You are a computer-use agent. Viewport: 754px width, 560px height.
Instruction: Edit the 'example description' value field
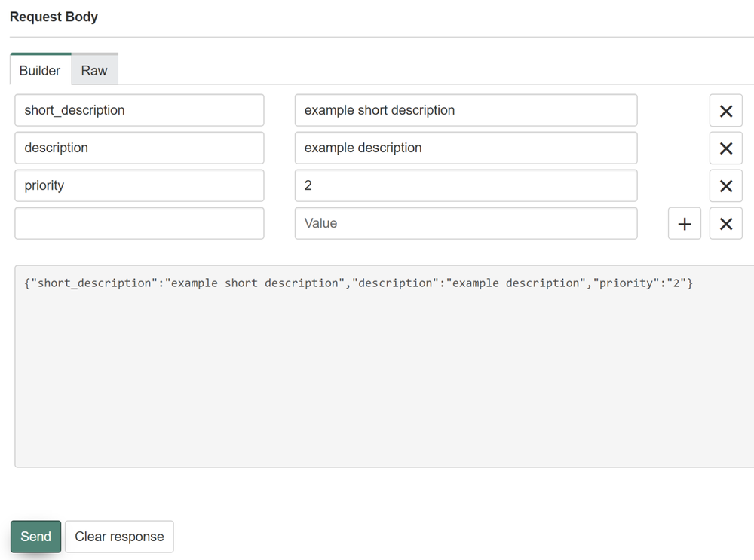point(466,148)
